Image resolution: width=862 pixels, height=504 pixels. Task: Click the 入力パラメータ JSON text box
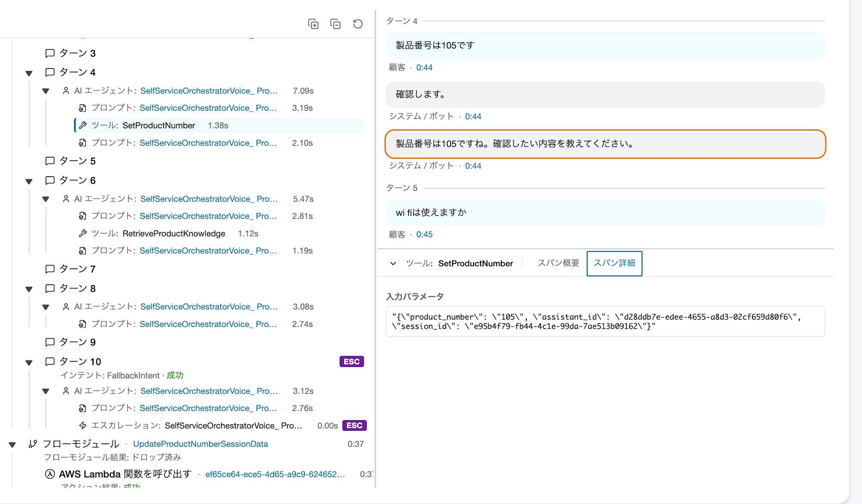605,321
